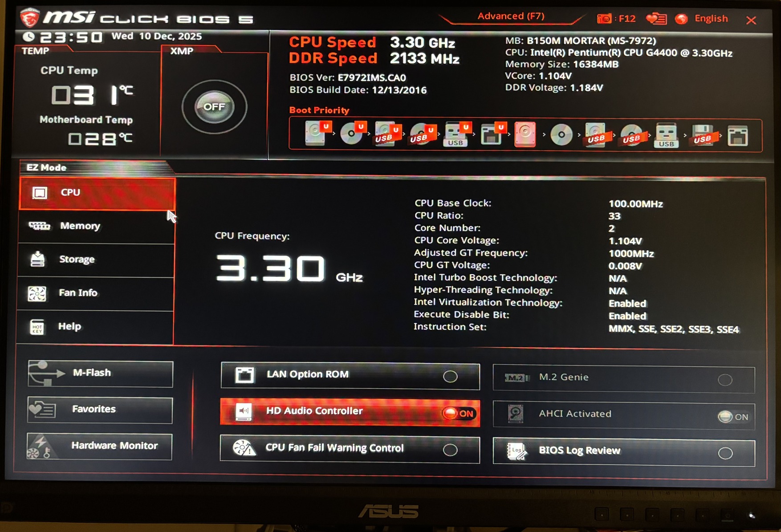Screen dimensions: 781x532
Task: Click the MSI dragon shield logo
Action: (x=29, y=18)
